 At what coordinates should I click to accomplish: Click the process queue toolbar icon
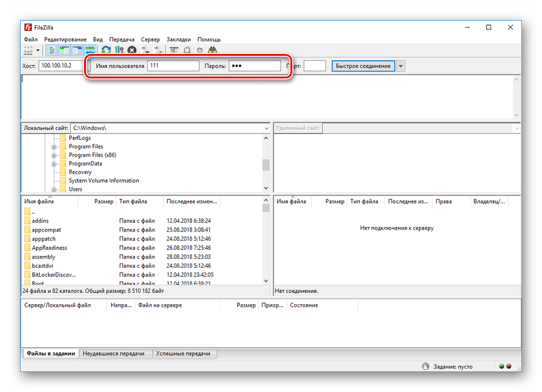click(x=119, y=50)
